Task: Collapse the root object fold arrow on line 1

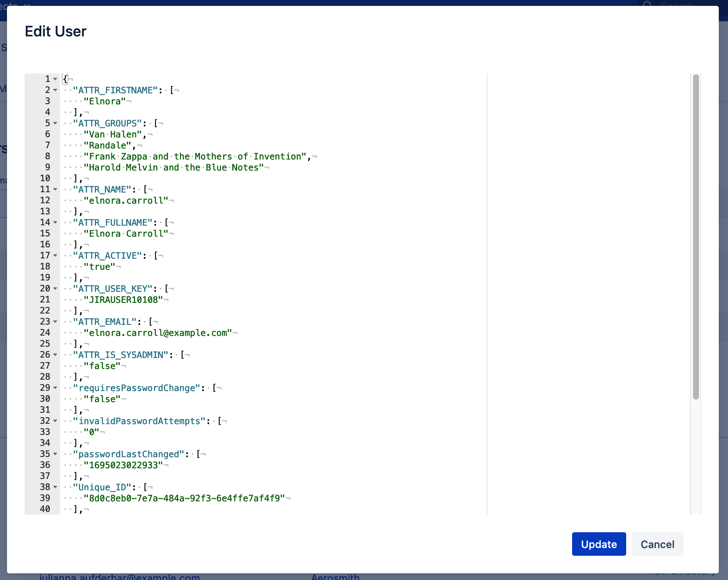Action: (55, 79)
